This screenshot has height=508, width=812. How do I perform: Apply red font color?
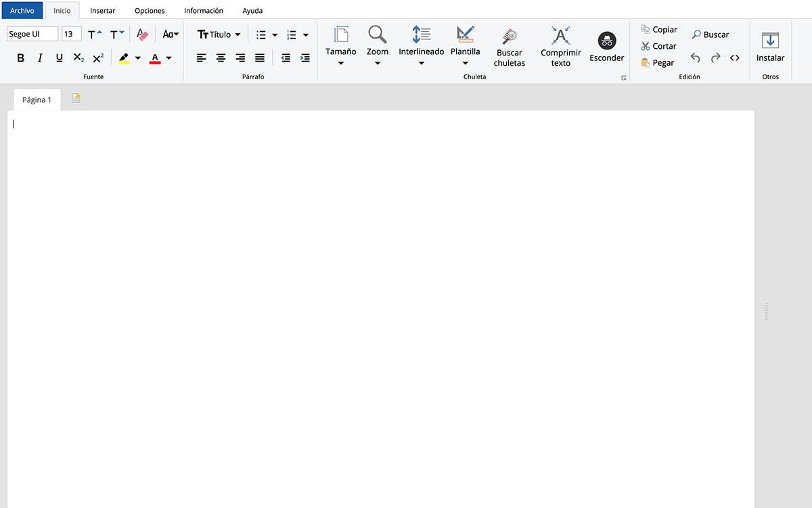[x=155, y=58]
